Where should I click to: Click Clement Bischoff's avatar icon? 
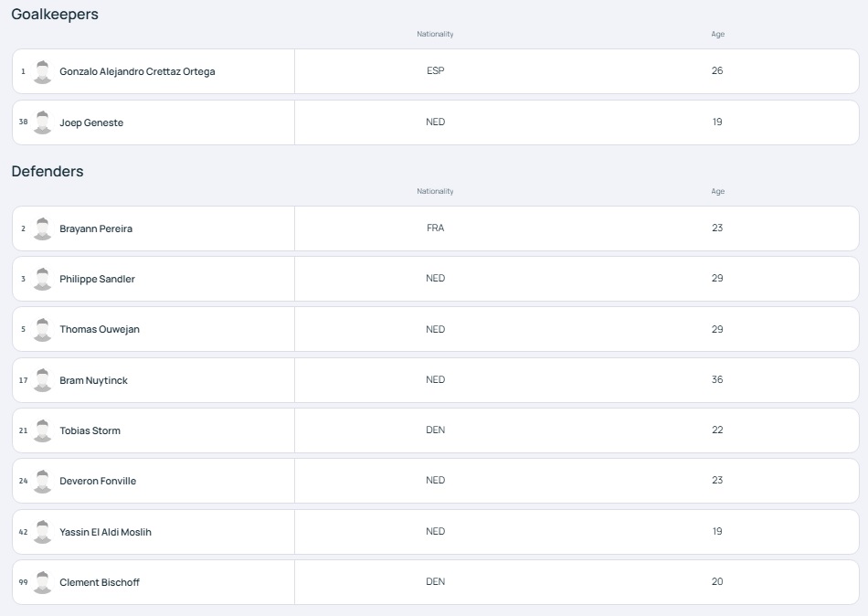pos(43,582)
